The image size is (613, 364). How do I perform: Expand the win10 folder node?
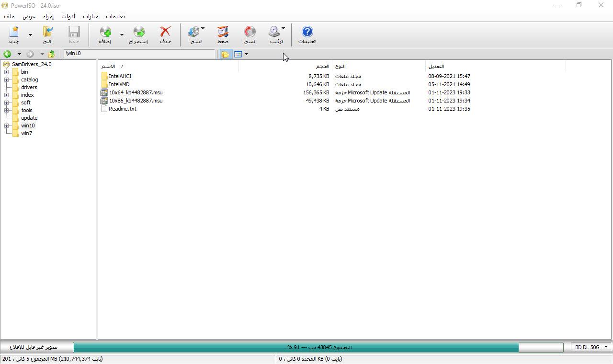7,125
